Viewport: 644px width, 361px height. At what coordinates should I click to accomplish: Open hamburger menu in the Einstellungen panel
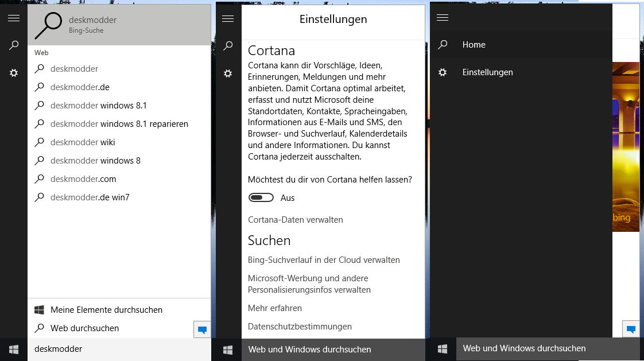227,19
